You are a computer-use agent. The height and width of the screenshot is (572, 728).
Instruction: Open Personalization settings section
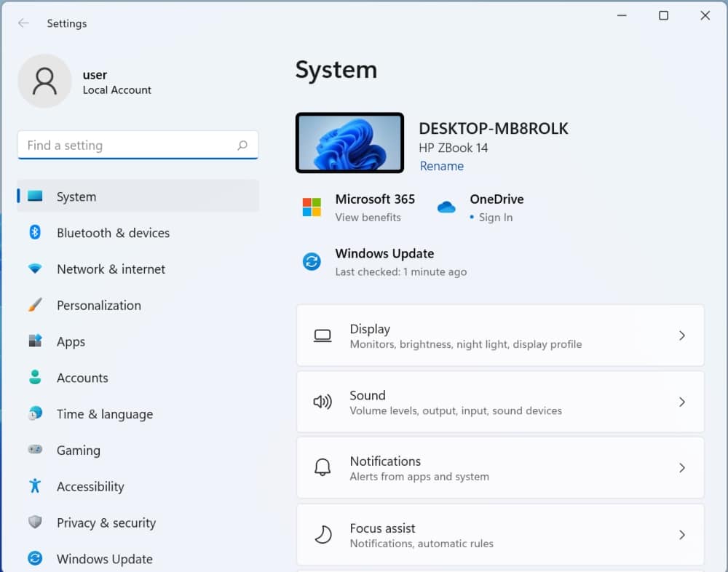tap(138, 305)
